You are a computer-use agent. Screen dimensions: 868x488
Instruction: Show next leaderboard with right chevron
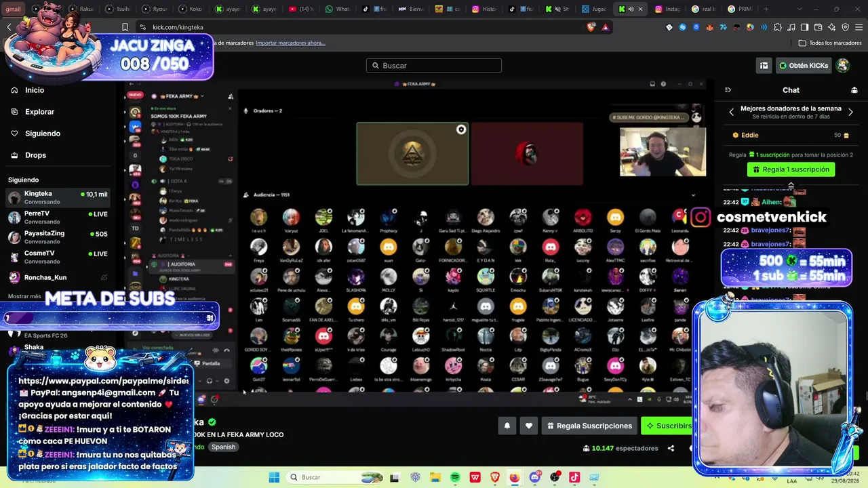(850, 112)
